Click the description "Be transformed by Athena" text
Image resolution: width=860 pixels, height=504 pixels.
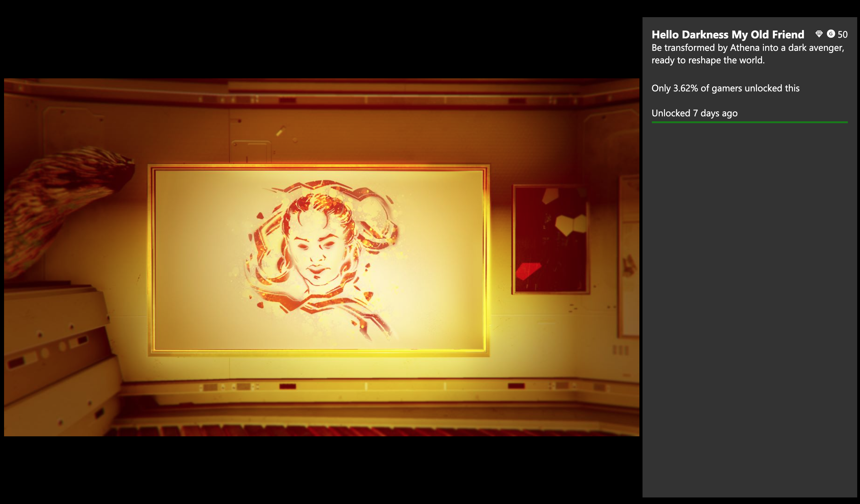coord(747,54)
